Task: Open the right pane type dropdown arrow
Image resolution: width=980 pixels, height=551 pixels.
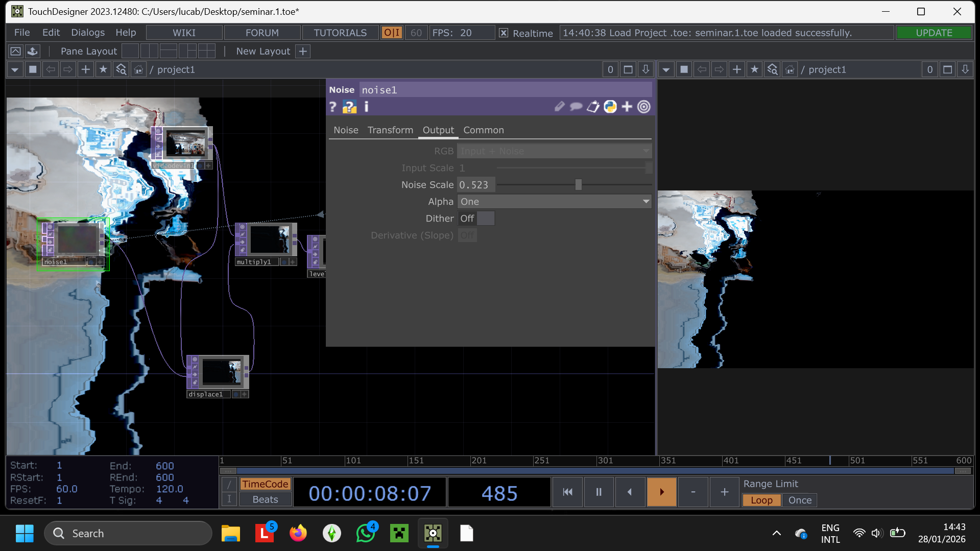Action: pos(666,69)
